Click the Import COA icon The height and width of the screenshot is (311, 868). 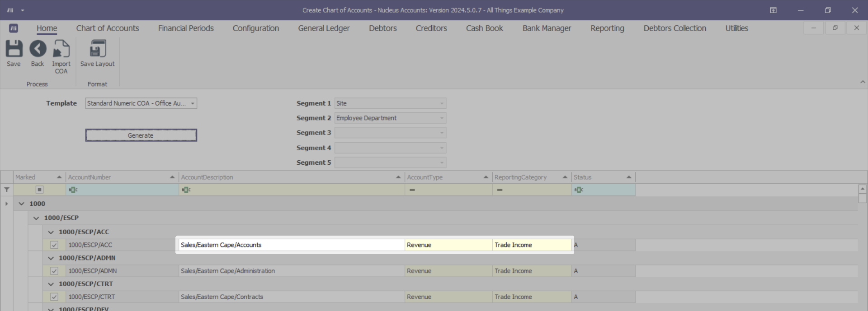(61, 48)
